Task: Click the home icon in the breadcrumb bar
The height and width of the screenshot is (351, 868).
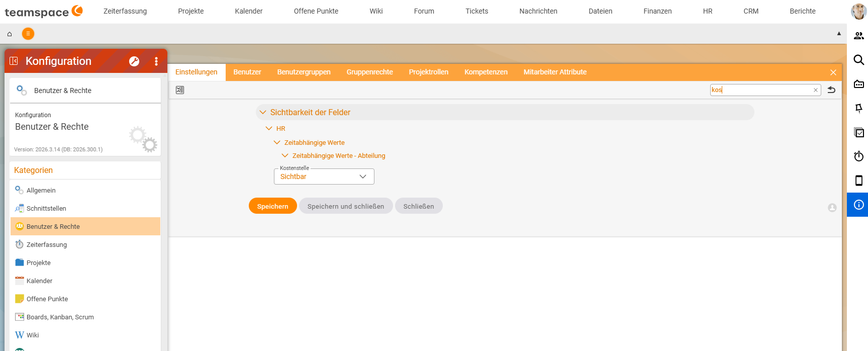Action: 10,34
